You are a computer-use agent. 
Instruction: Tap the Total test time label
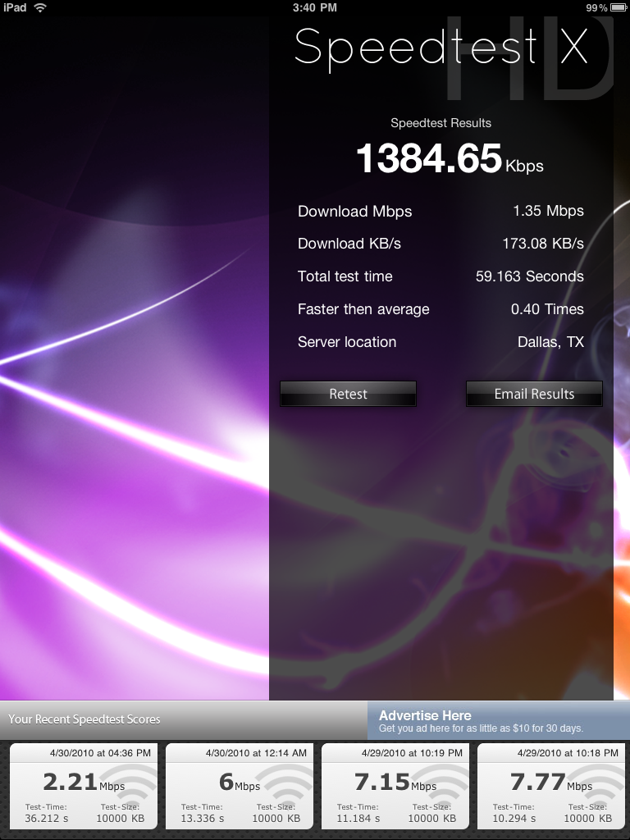point(345,276)
